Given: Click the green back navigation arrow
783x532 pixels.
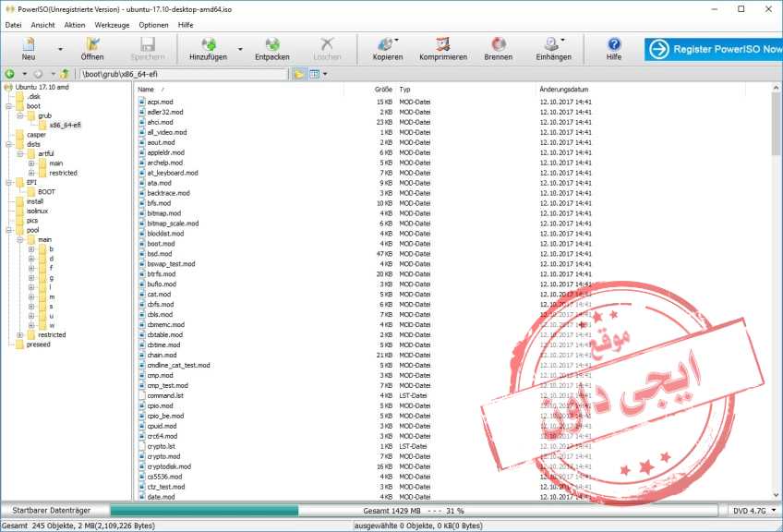Looking at the screenshot, I should click(9, 74).
